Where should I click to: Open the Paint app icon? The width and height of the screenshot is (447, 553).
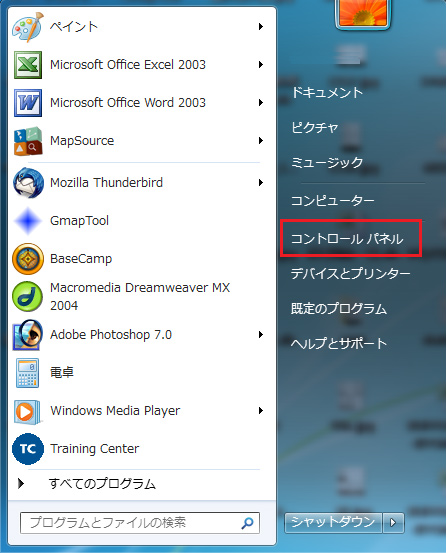click(28, 27)
